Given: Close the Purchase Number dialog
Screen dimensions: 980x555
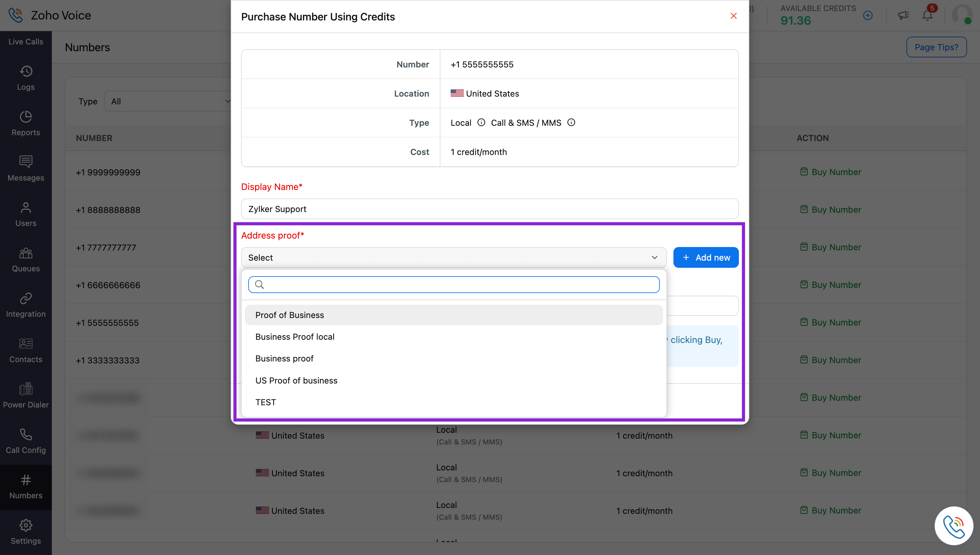Looking at the screenshot, I should (x=733, y=16).
